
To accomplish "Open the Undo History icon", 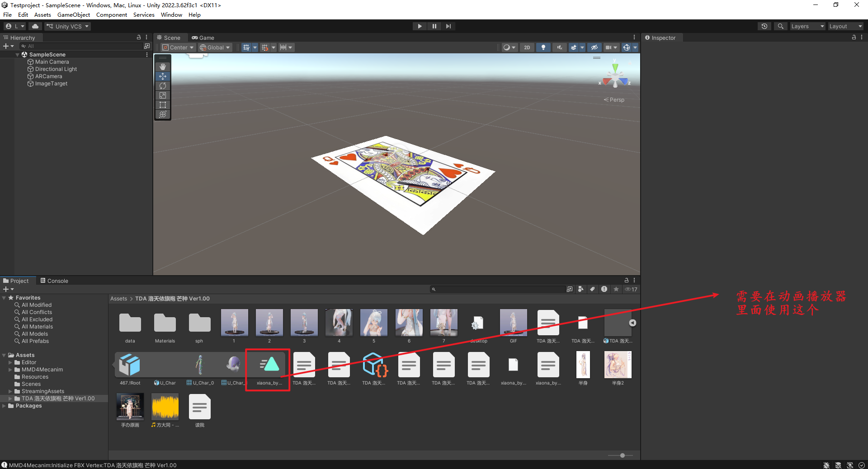I will (764, 26).
